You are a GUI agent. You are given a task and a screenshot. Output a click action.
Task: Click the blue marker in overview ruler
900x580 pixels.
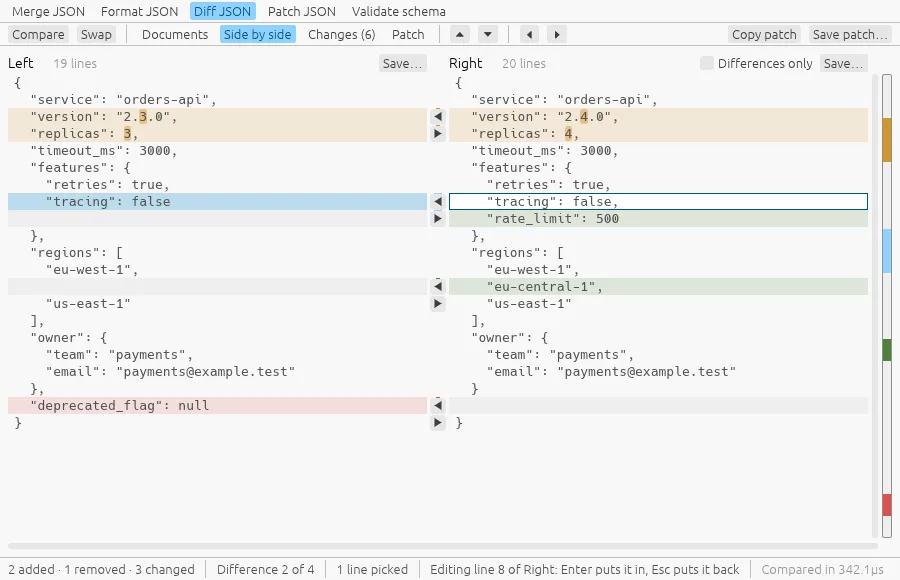pos(887,250)
